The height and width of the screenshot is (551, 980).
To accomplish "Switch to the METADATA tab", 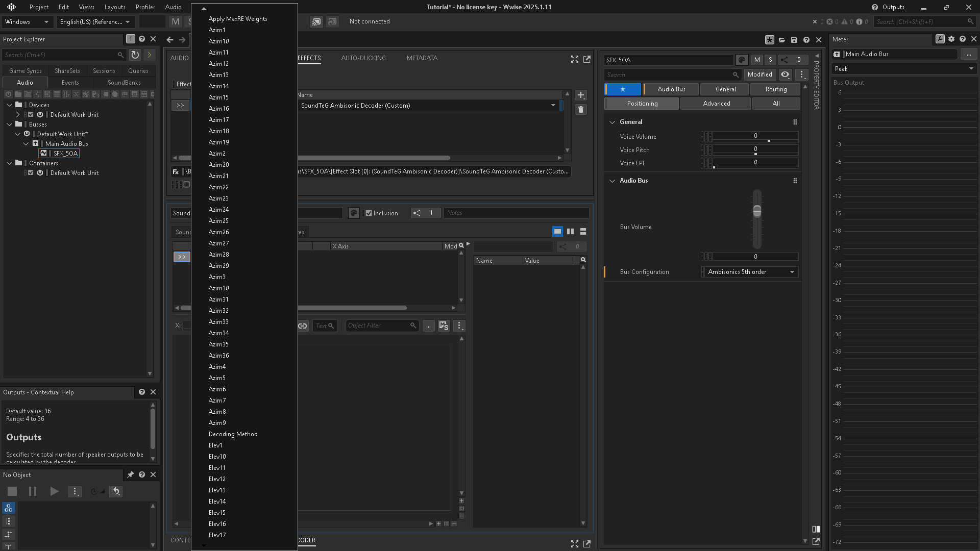I will coord(422,58).
